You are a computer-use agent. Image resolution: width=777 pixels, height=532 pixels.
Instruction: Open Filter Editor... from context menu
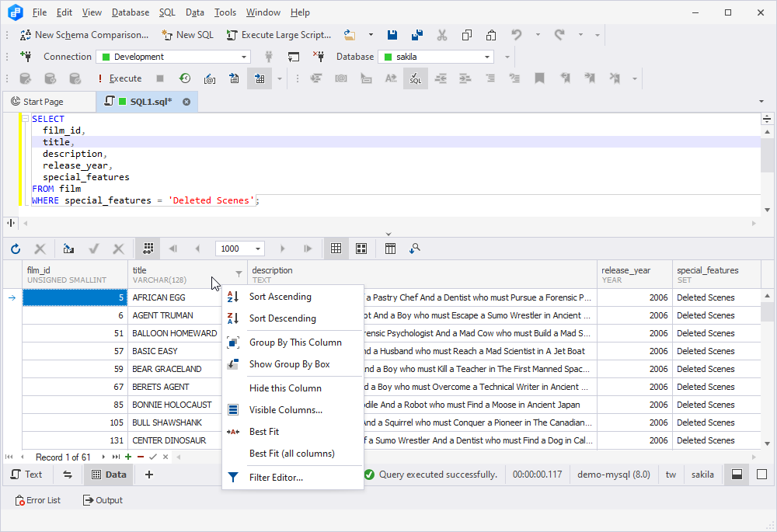tap(293, 478)
